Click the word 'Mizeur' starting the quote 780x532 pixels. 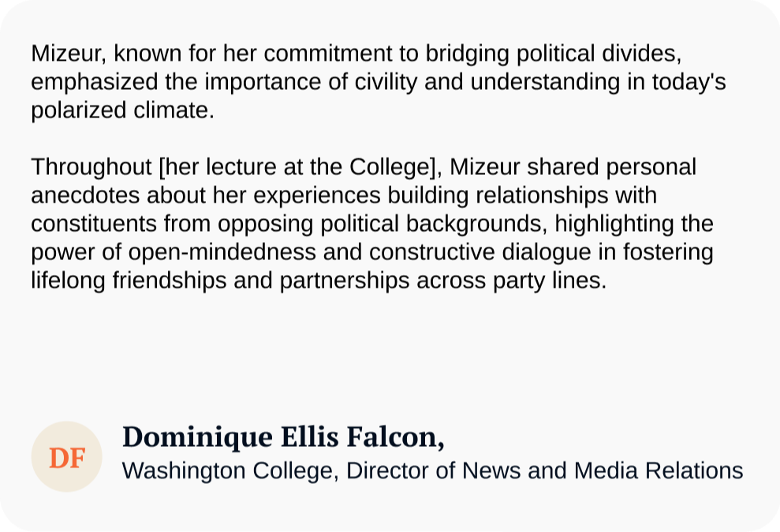[x=69, y=54]
